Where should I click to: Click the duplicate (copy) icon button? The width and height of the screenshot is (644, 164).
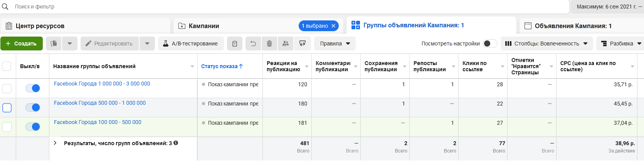pos(54,44)
